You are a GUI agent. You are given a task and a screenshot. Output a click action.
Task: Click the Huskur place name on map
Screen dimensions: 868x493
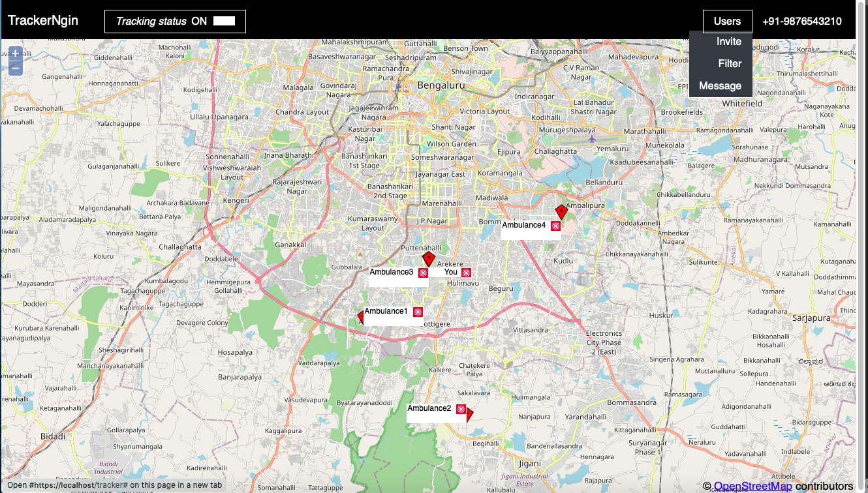point(661,315)
